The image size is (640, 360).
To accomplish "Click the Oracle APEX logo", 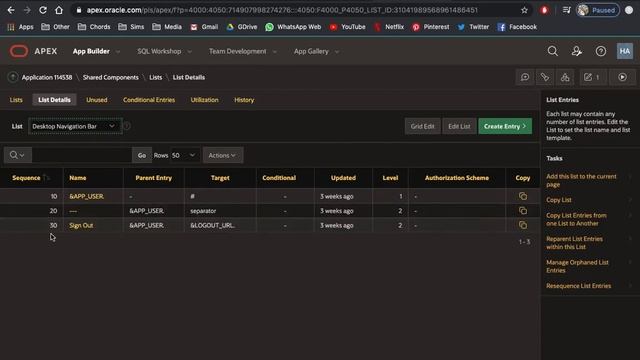I will 19,51.
